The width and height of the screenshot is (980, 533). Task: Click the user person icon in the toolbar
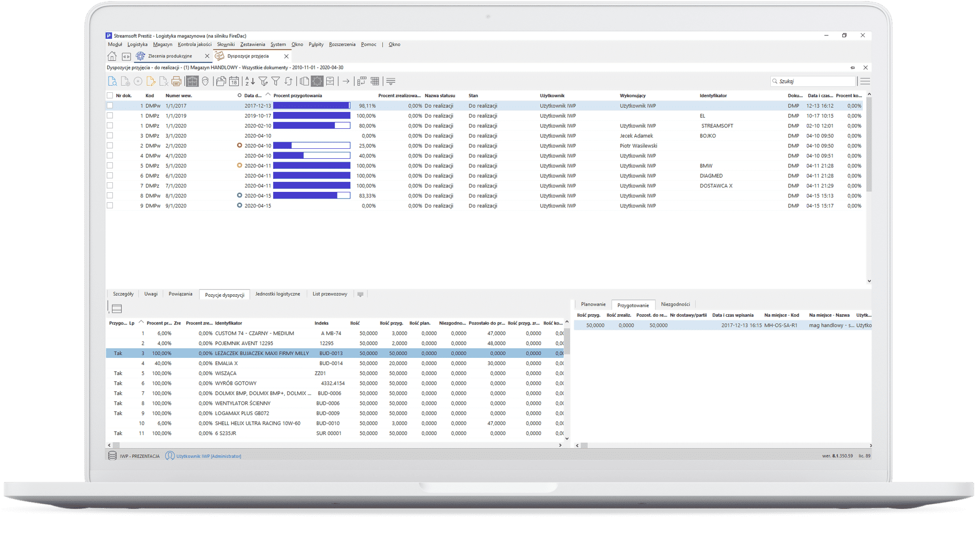[205, 81]
